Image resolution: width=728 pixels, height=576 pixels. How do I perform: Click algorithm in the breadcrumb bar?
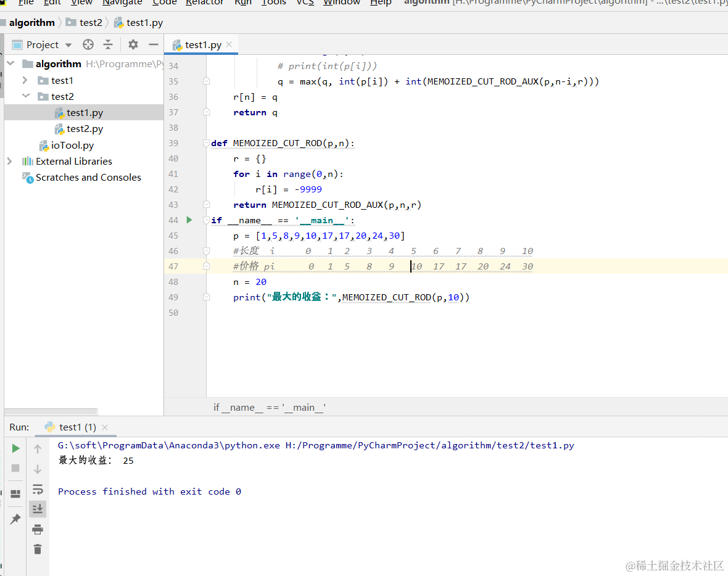coord(32,22)
